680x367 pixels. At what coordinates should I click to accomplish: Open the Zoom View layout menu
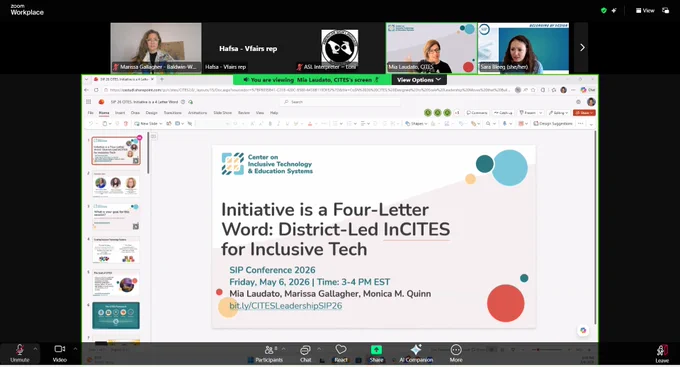click(645, 10)
